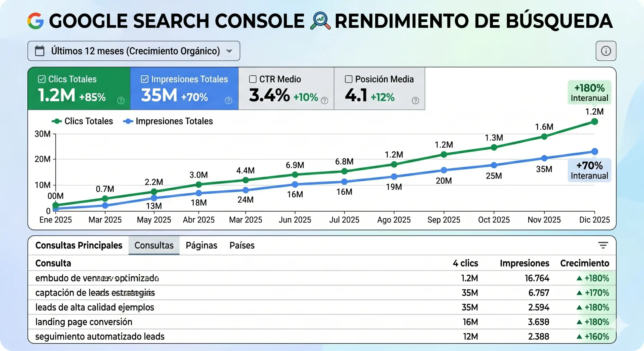Click the green Jun 2025 data point
The image size is (644, 351).
pos(295,174)
